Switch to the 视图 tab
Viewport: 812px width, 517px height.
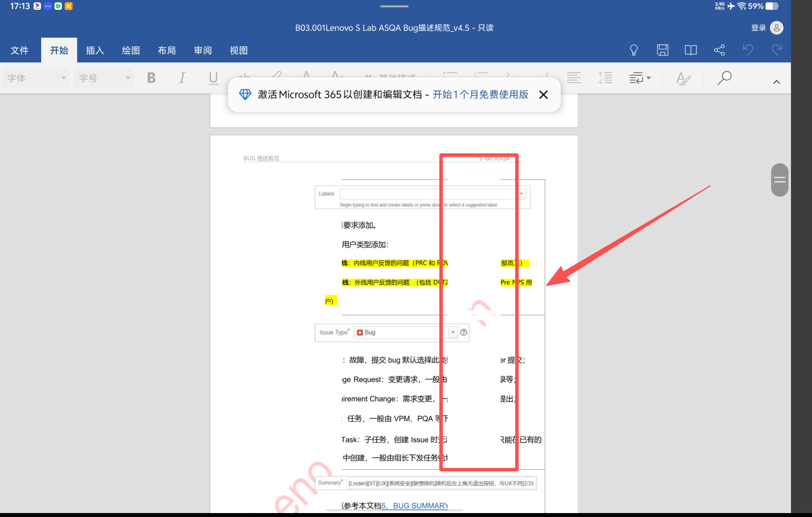pos(239,50)
